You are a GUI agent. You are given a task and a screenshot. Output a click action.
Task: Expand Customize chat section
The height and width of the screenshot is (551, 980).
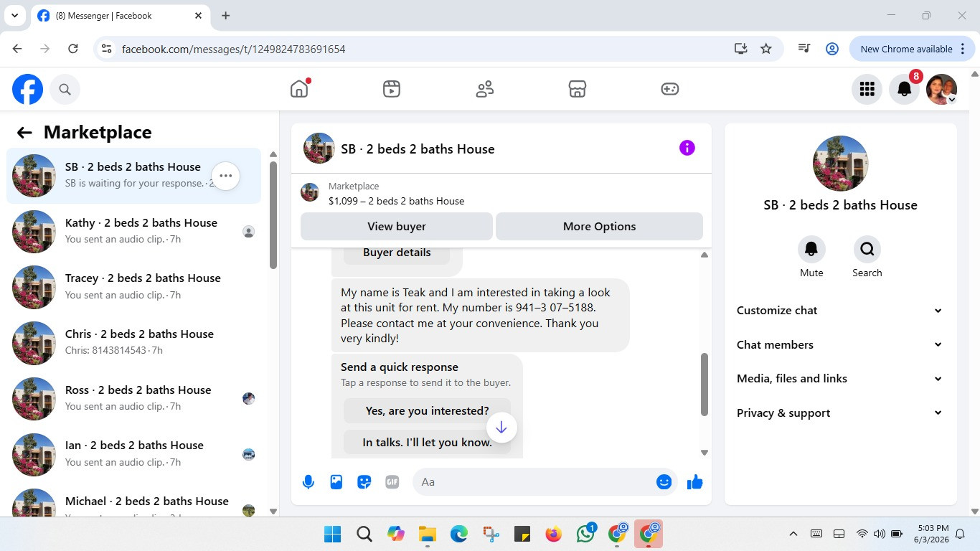840,311
